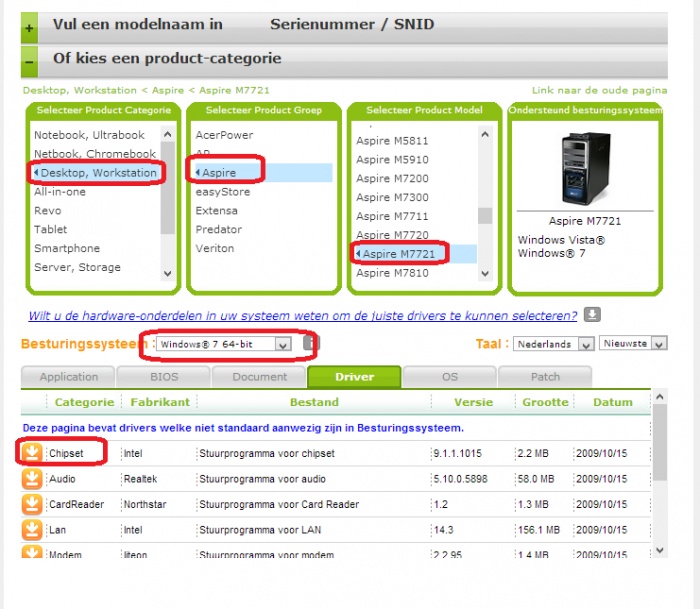
Task: Pick model 'Aspire M7810'
Action: coord(392,273)
